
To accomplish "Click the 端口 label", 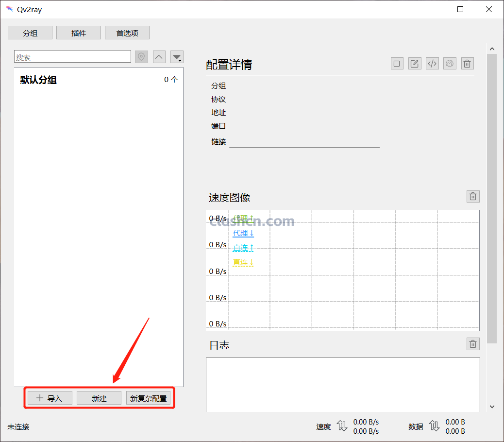I will pos(218,126).
